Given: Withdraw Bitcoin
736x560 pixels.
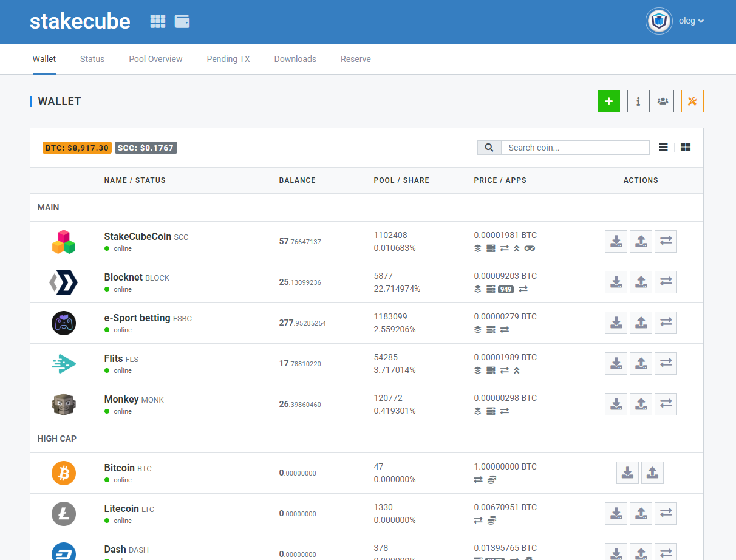Looking at the screenshot, I should pyautogui.click(x=652, y=473).
